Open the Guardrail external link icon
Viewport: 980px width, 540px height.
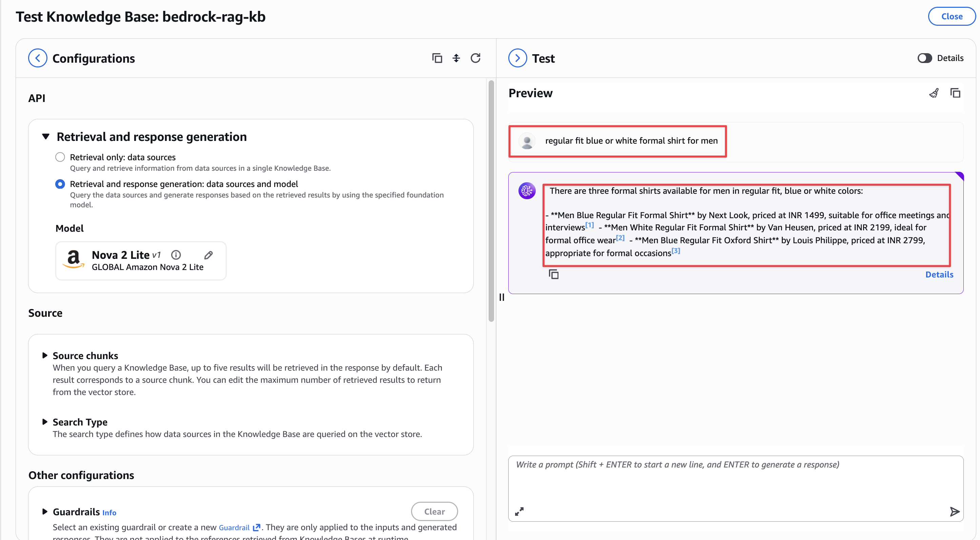(x=257, y=527)
